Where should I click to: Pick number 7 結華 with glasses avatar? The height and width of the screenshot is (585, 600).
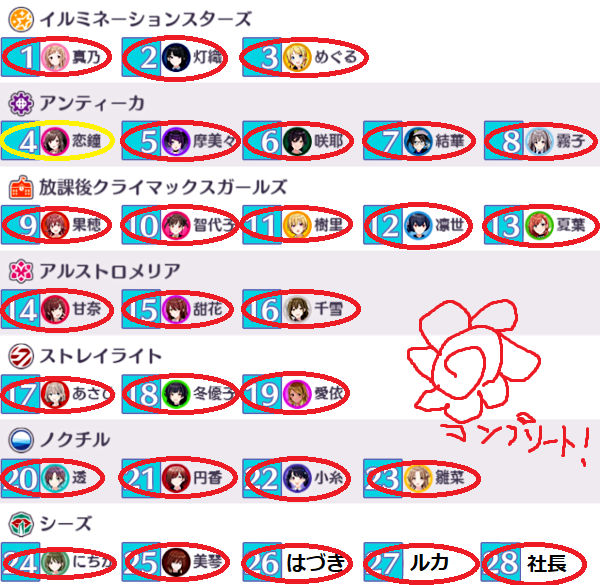419,141
